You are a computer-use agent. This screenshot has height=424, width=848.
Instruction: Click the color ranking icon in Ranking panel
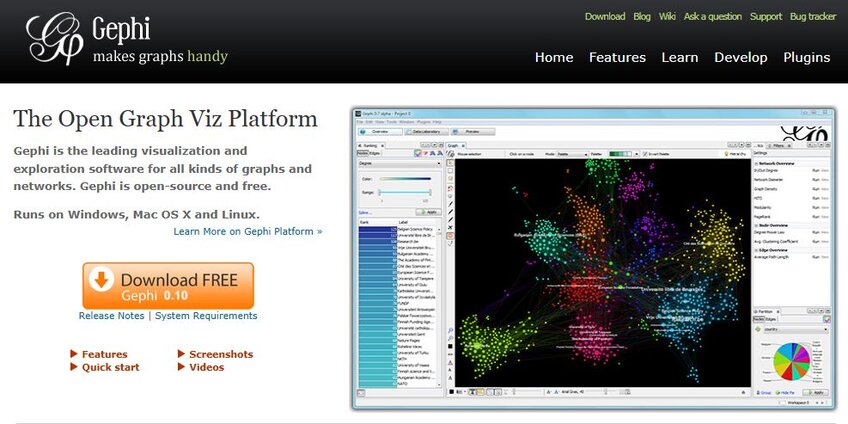[x=418, y=153]
